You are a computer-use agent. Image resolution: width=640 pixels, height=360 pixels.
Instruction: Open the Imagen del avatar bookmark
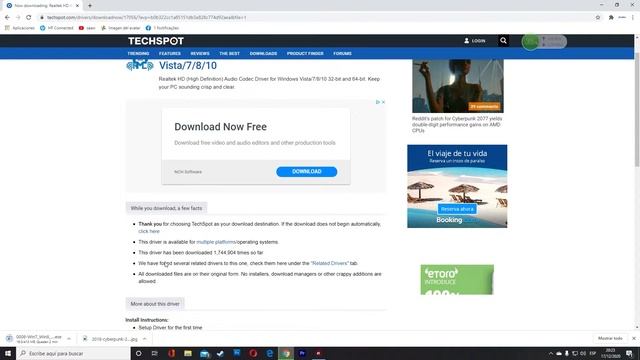[x=120, y=28]
